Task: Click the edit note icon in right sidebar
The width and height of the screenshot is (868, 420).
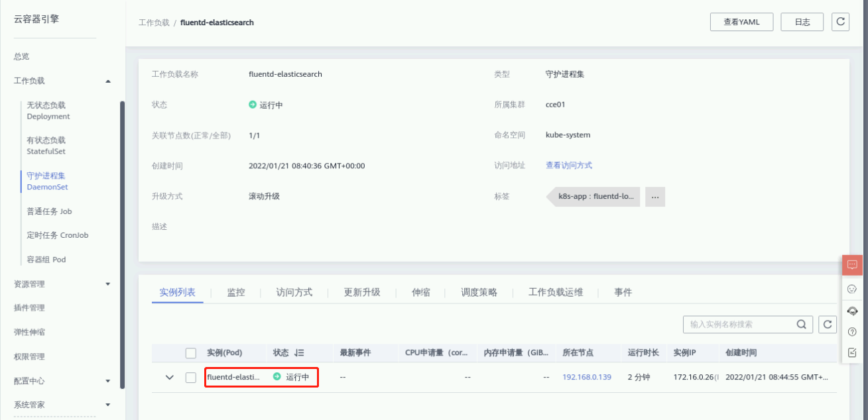Action: coord(852,352)
